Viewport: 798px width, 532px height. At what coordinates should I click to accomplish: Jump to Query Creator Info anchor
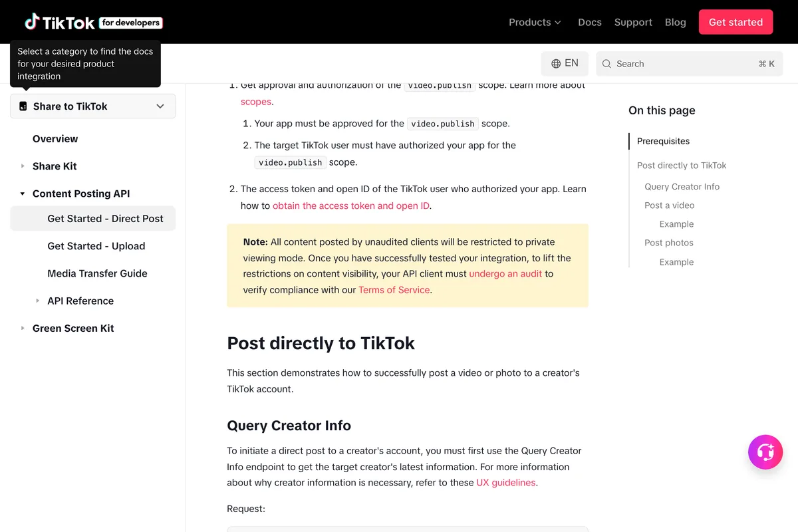pyautogui.click(x=682, y=187)
